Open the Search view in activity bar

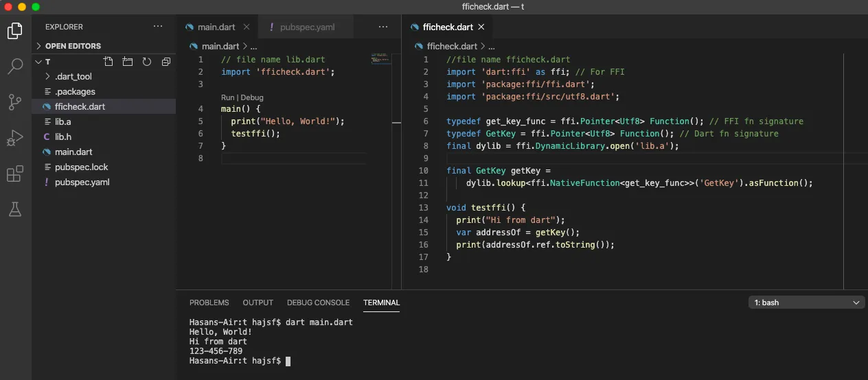(15, 67)
